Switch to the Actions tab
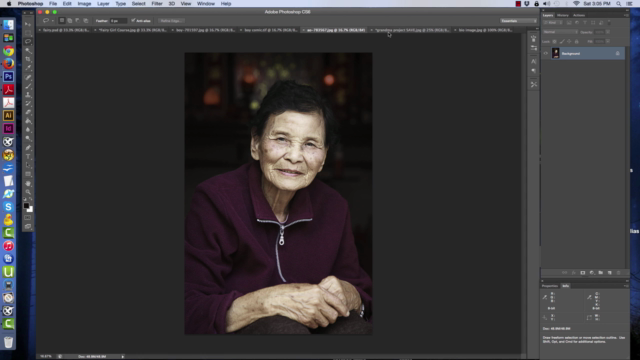The image size is (640, 360). [579, 16]
